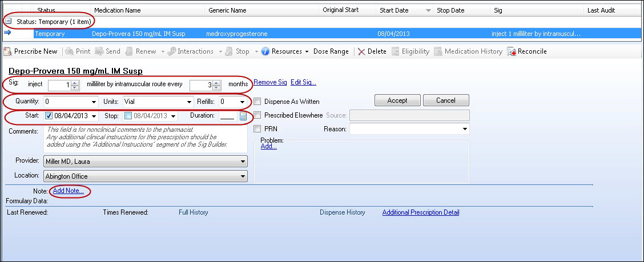Click the Prescribed Elsewhere Source field

pos(409,115)
